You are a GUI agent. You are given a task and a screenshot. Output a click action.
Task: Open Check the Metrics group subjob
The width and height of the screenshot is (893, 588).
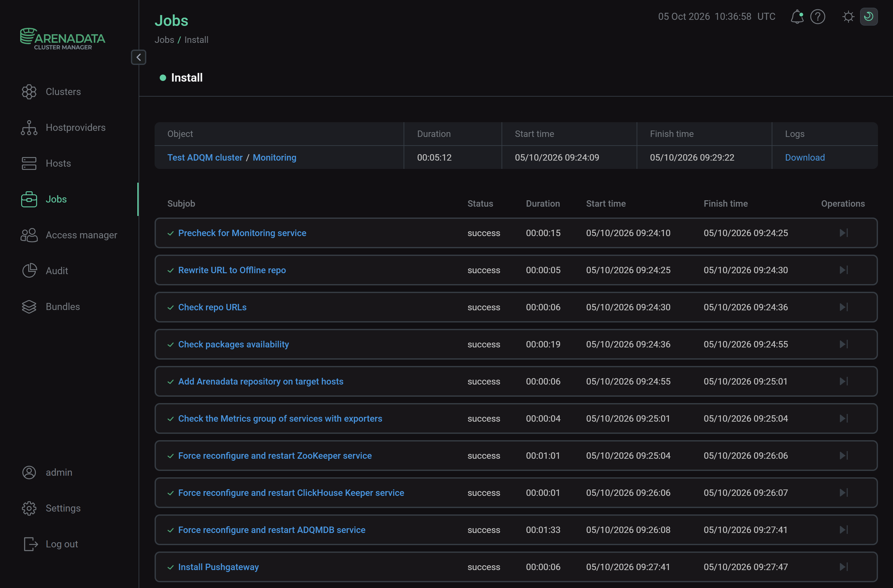click(x=280, y=418)
